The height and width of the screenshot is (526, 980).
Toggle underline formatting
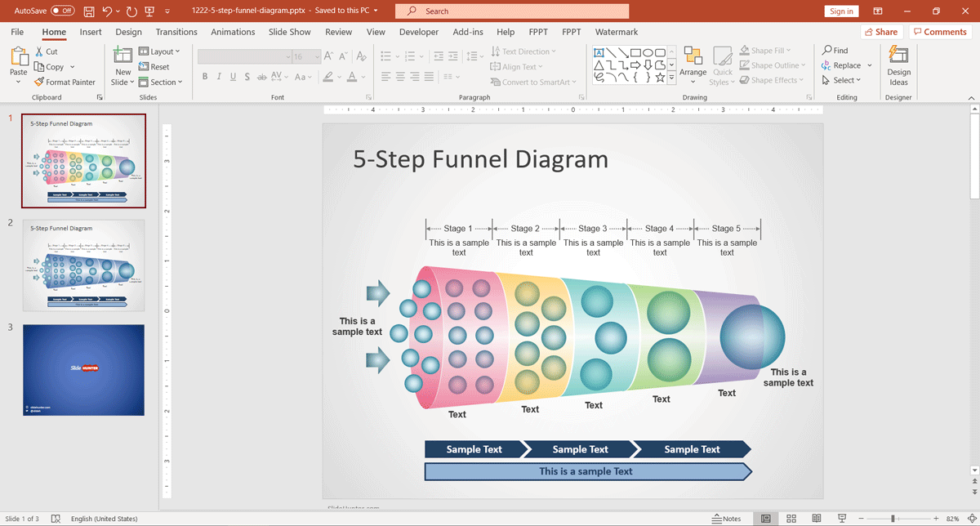[233, 76]
